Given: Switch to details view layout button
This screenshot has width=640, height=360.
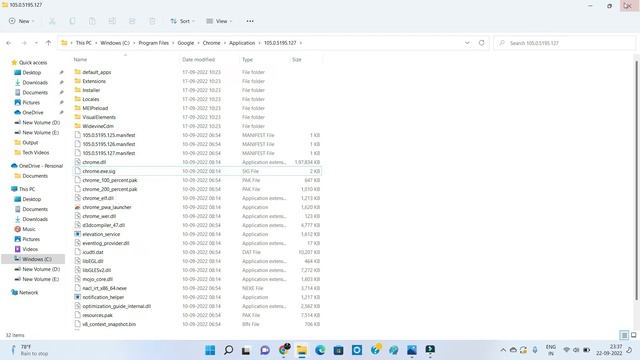Looking at the screenshot, I should (624, 335).
